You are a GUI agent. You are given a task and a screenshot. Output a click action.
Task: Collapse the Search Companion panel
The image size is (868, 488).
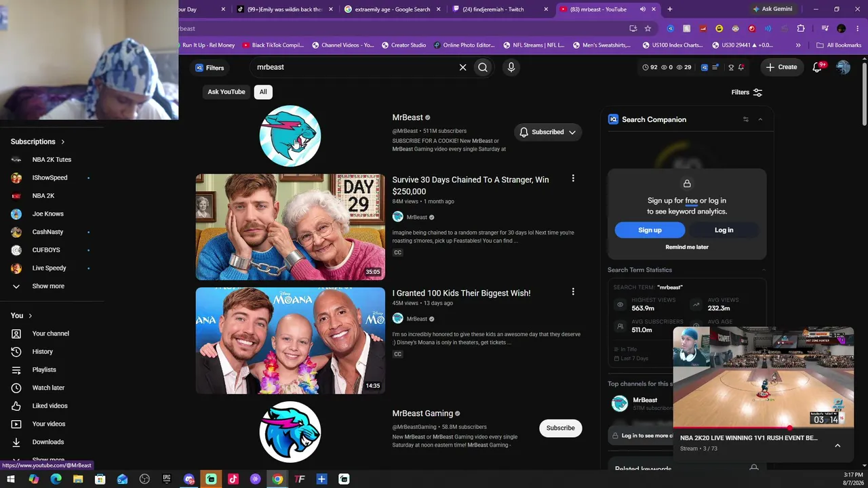(760, 119)
